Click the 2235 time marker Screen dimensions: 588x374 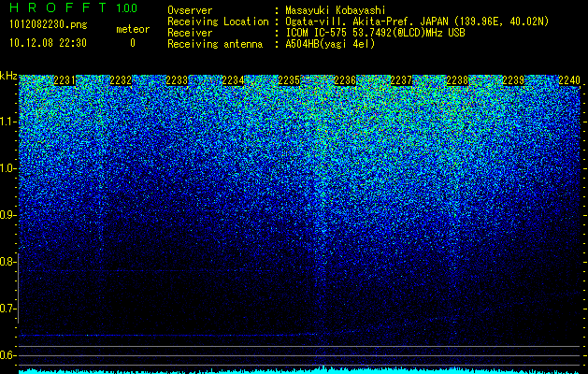289,80
